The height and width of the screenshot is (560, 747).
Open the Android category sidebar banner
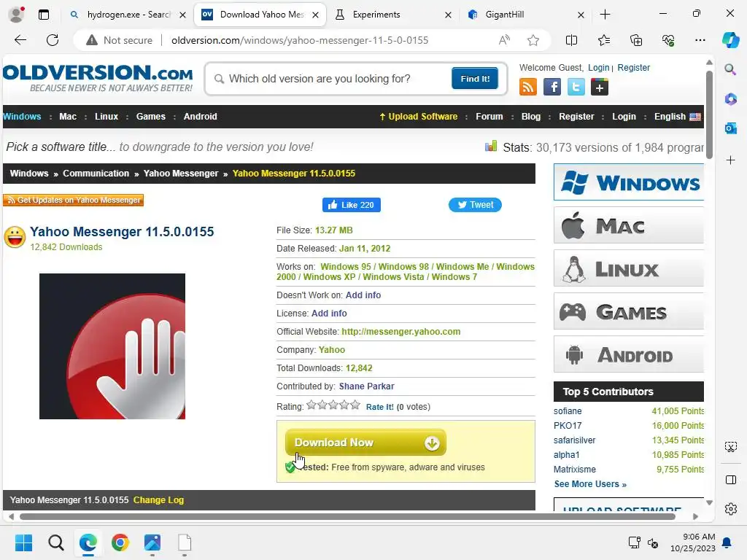628,355
